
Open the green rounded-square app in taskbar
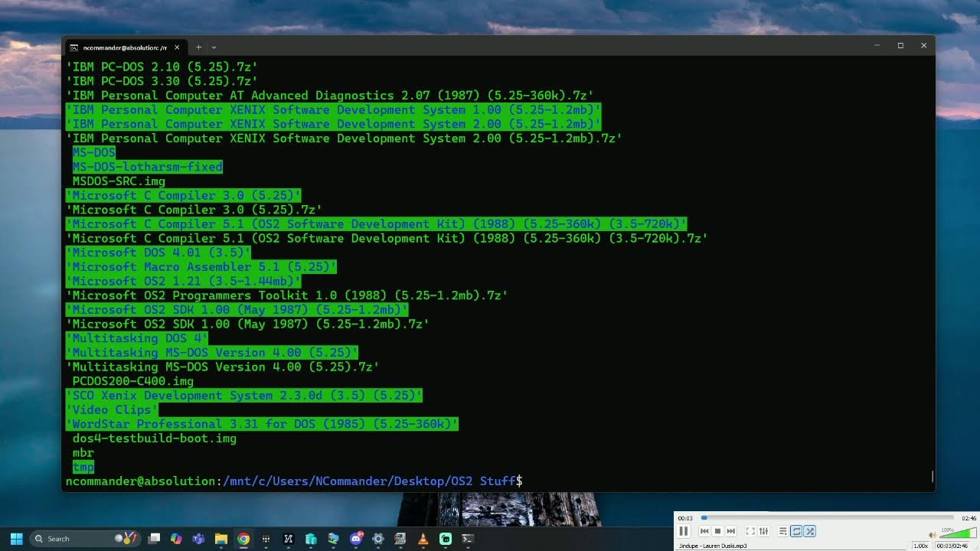click(x=446, y=539)
